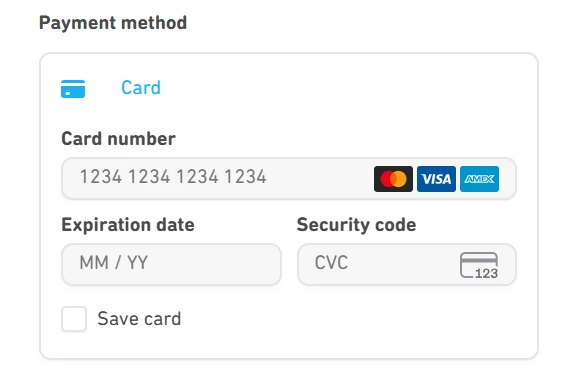Image resolution: width=563 pixels, height=377 pixels.
Task: Click the Expiration date field label
Action: [x=128, y=225]
